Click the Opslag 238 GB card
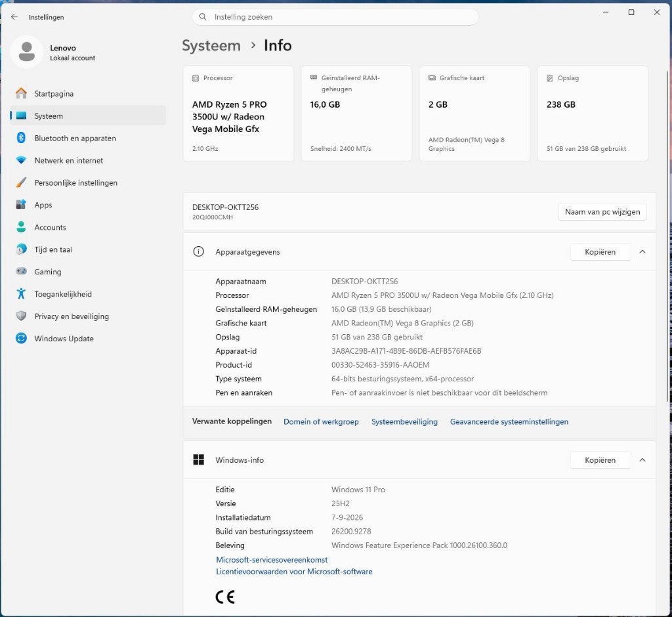The image size is (672, 617). [x=593, y=114]
